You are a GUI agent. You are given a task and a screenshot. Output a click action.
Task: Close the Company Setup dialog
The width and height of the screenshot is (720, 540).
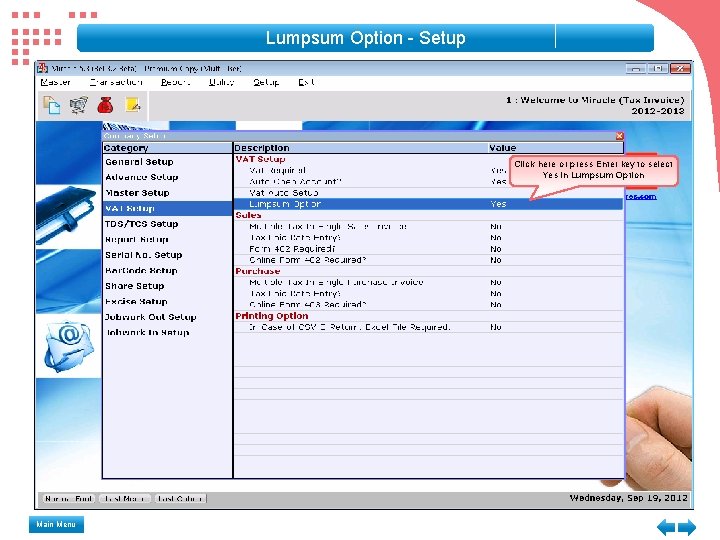tap(619, 136)
